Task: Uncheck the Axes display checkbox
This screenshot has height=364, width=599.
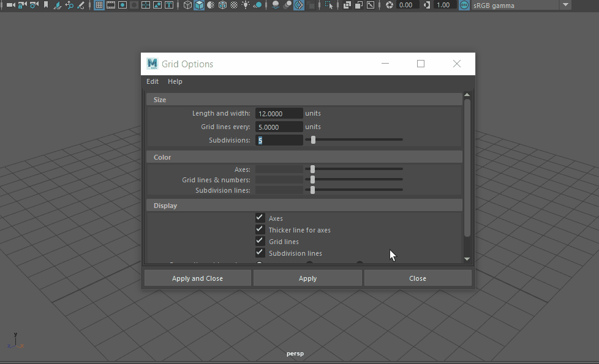Action: [260, 218]
